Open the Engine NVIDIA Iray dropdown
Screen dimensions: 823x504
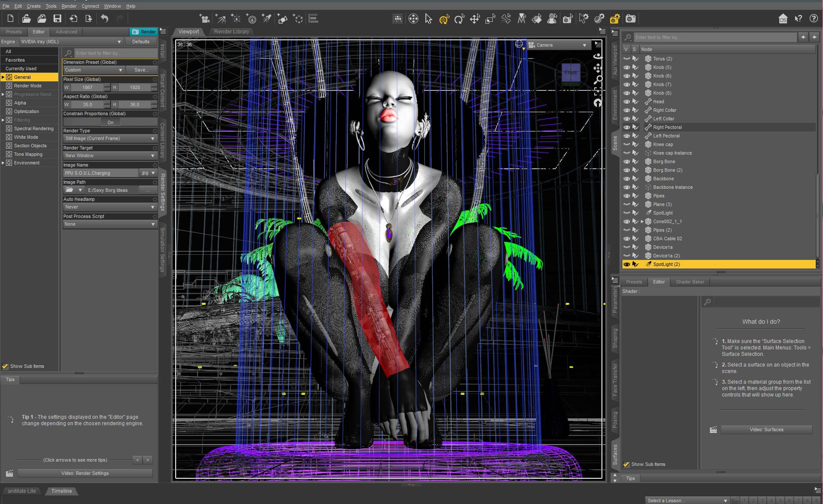coord(71,42)
